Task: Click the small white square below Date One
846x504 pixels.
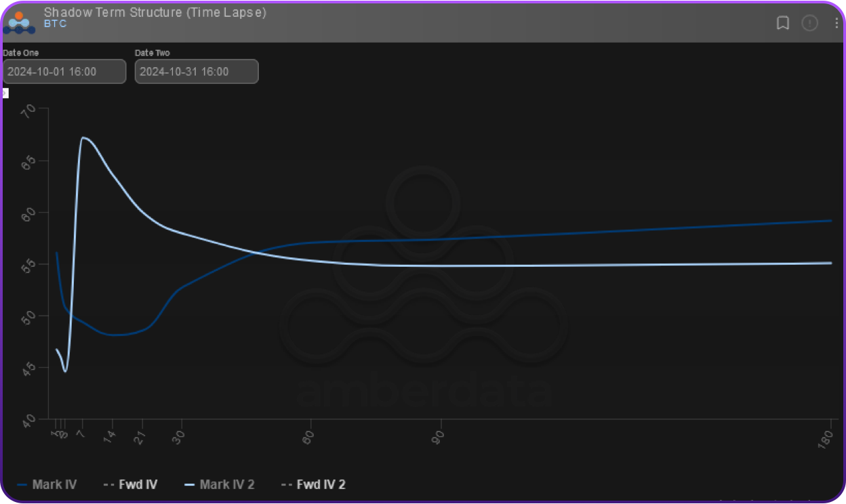Action: pos(5,93)
